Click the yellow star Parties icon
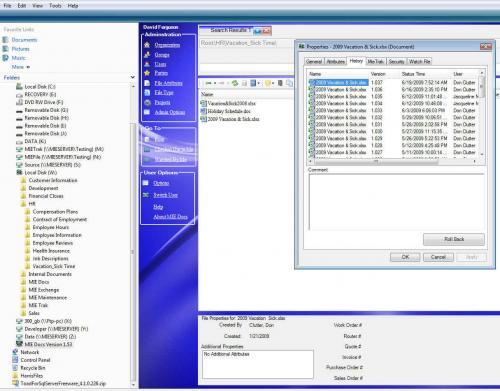The width and height of the screenshot is (500, 391). click(147, 73)
